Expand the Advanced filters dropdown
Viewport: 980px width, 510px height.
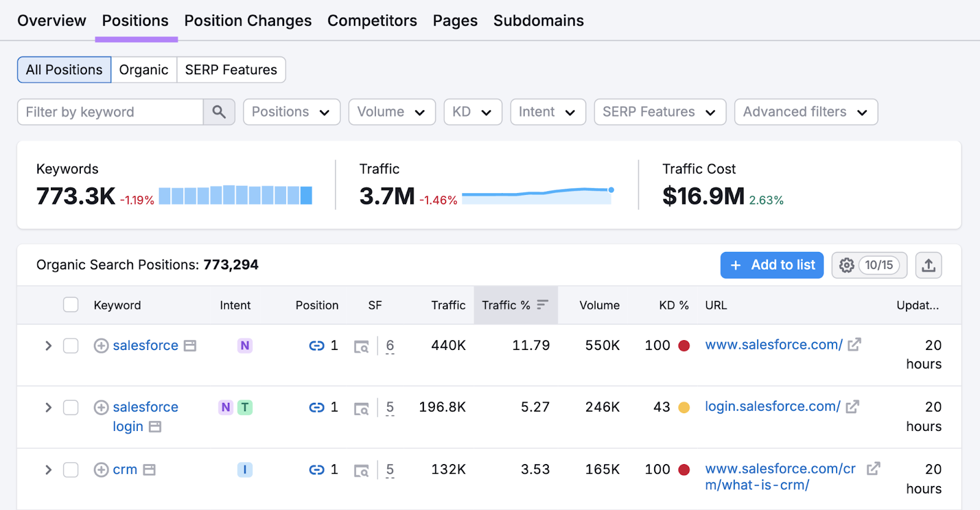coord(805,112)
